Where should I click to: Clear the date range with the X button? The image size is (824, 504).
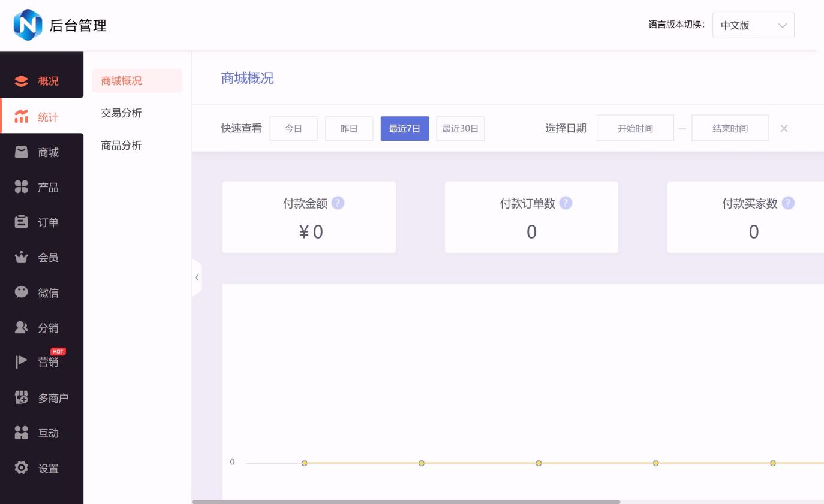(x=784, y=129)
